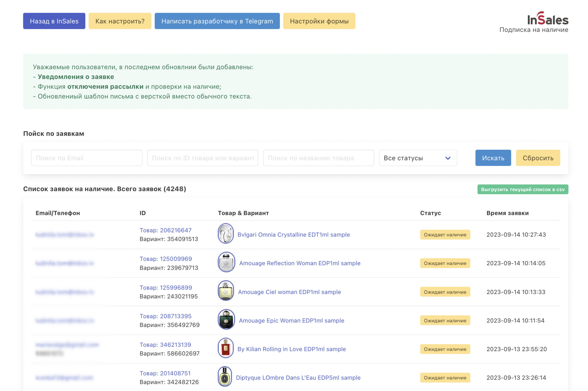Focus the search by product ID field

tap(203, 158)
